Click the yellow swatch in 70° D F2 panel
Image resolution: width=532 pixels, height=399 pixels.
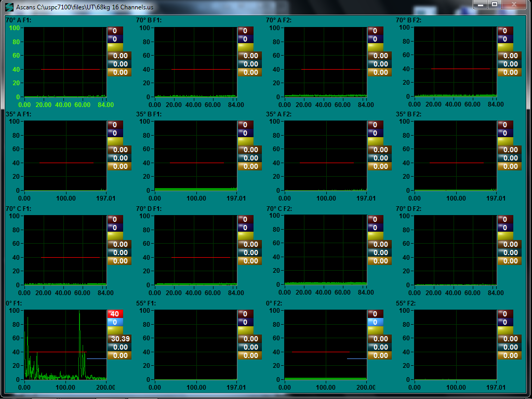(x=505, y=236)
